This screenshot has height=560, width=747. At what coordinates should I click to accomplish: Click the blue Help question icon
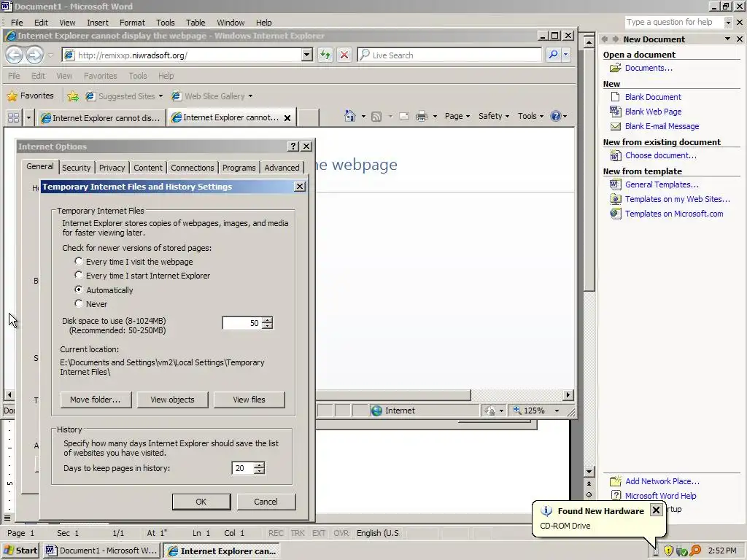coord(555,116)
